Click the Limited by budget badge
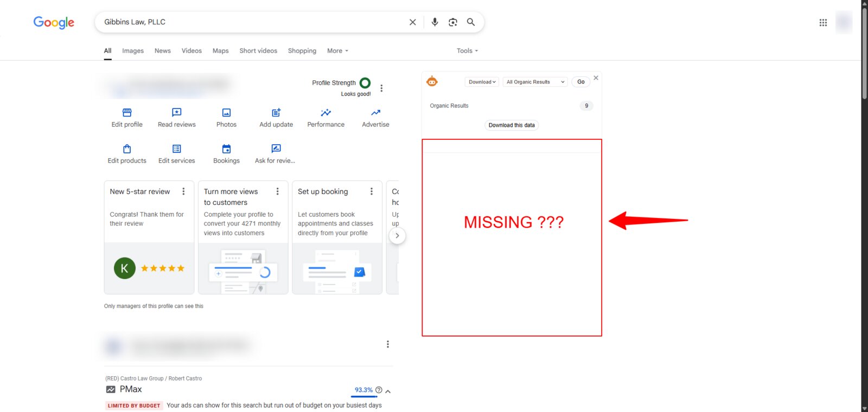868x412 pixels. 134,405
